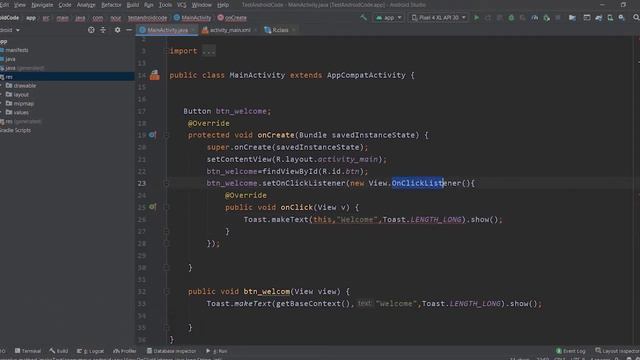Click the Make Project hammer icon
The image size is (640, 360).
pos(363,18)
